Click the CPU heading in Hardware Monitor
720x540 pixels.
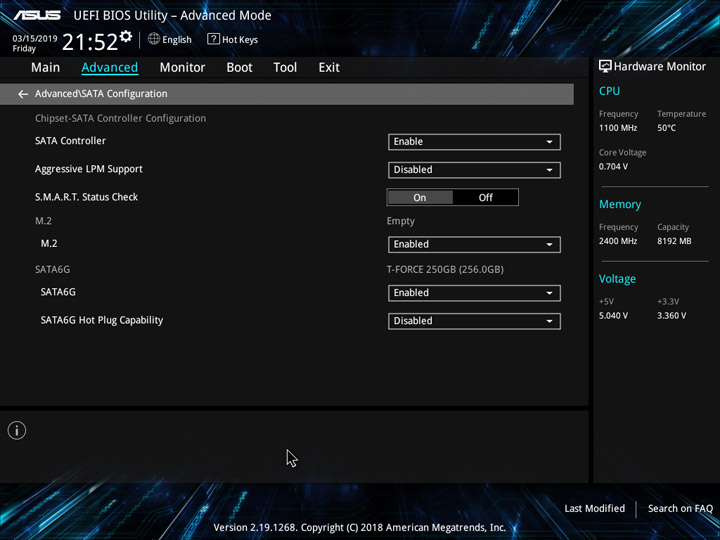(x=609, y=91)
